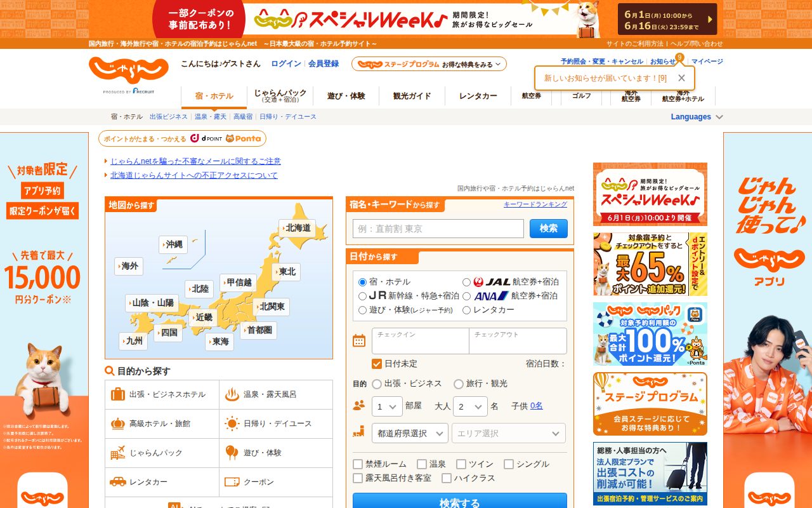
Task: Select 東北 on the map
Action: point(287,272)
